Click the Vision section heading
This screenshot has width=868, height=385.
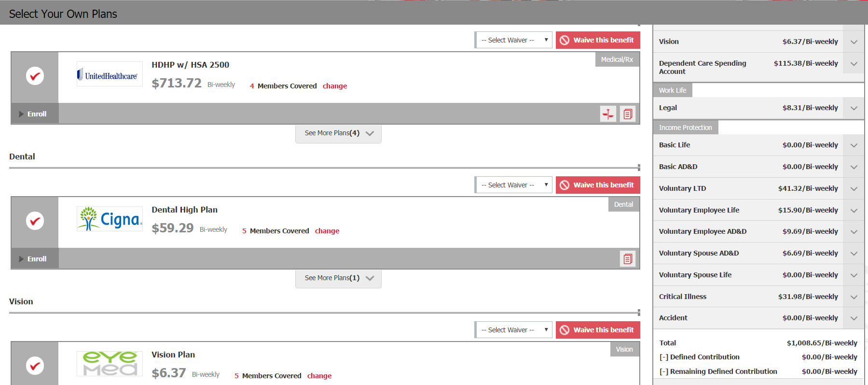[x=21, y=301]
